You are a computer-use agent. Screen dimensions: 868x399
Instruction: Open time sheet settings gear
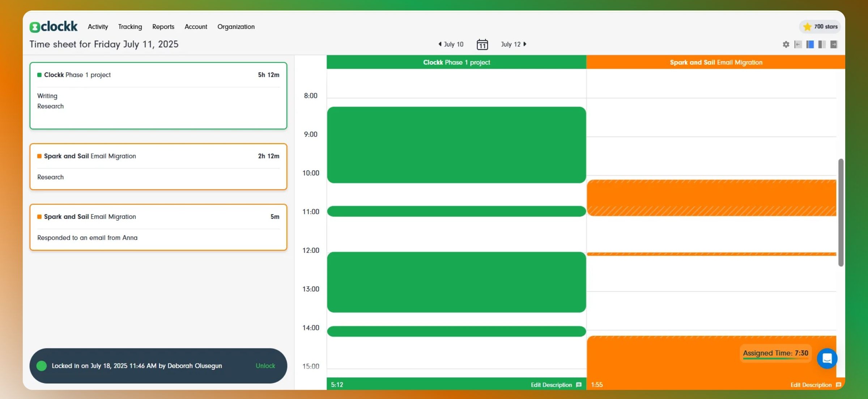click(x=786, y=44)
